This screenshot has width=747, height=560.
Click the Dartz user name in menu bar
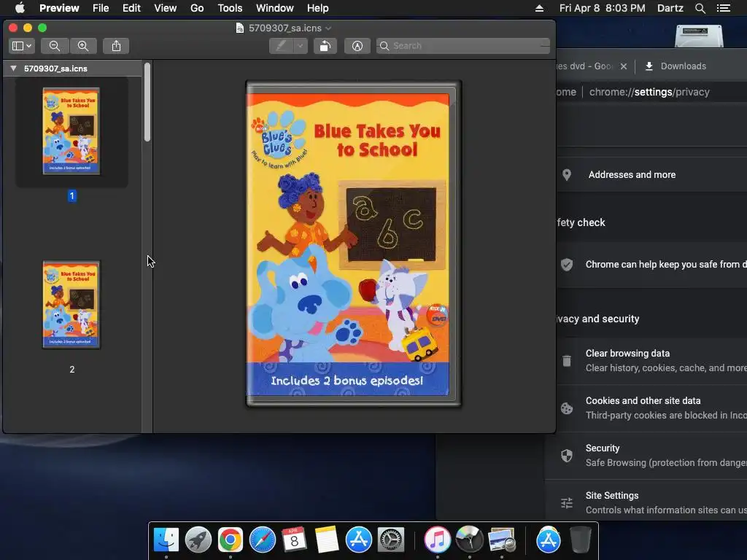point(670,8)
